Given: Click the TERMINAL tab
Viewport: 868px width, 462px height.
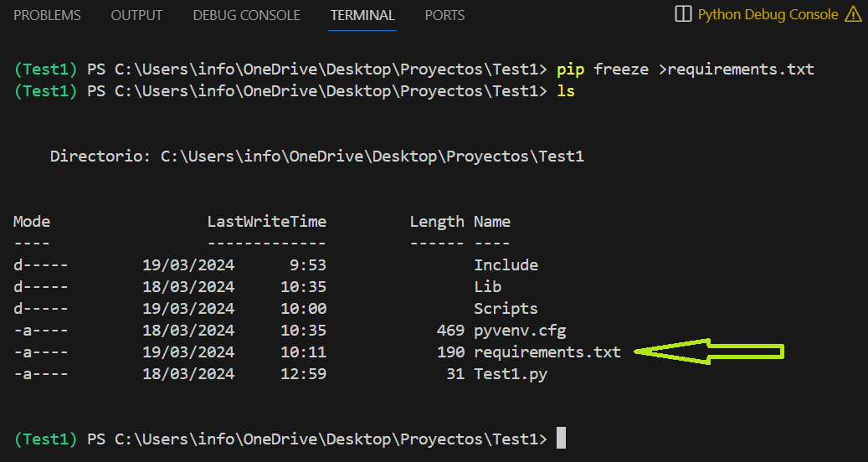Looking at the screenshot, I should tap(362, 15).
